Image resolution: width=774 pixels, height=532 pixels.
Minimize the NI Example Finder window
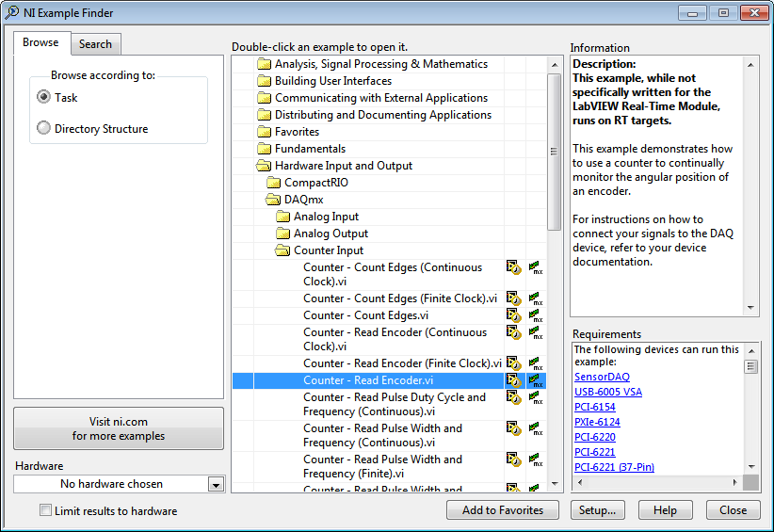pyautogui.click(x=693, y=13)
